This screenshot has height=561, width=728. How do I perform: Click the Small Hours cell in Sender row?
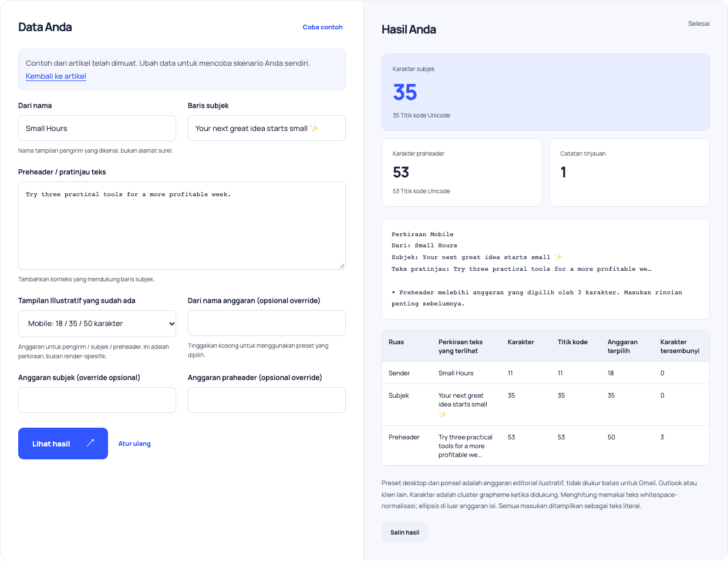point(456,373)
